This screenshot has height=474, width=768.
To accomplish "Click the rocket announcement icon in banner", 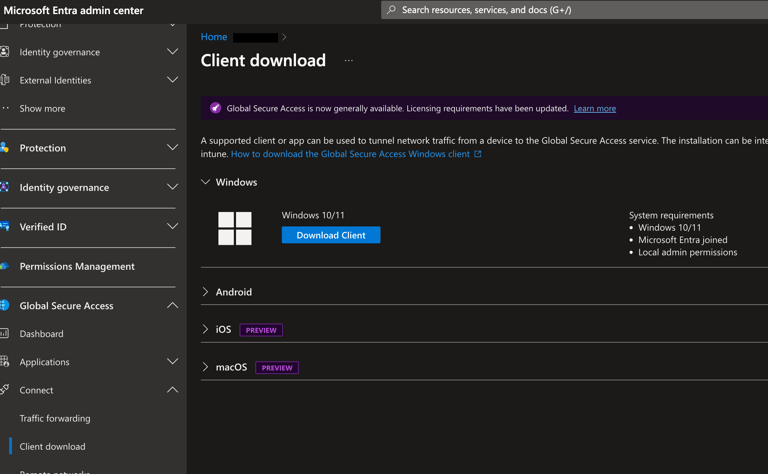I will coord(215,108).
